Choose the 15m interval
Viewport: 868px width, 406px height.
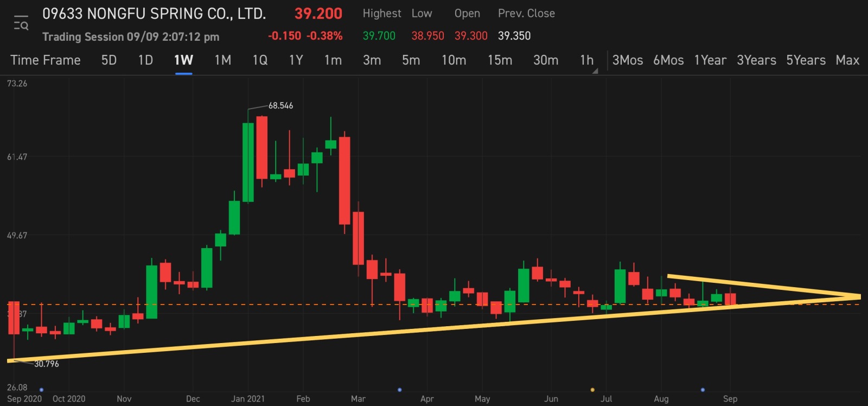point(500,60)
